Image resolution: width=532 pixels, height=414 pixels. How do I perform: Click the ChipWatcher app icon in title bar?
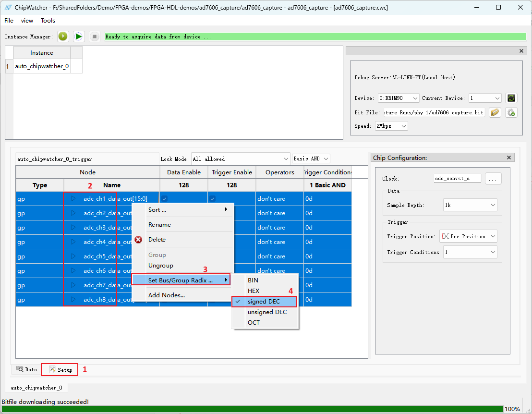click(x=8, y=8)
